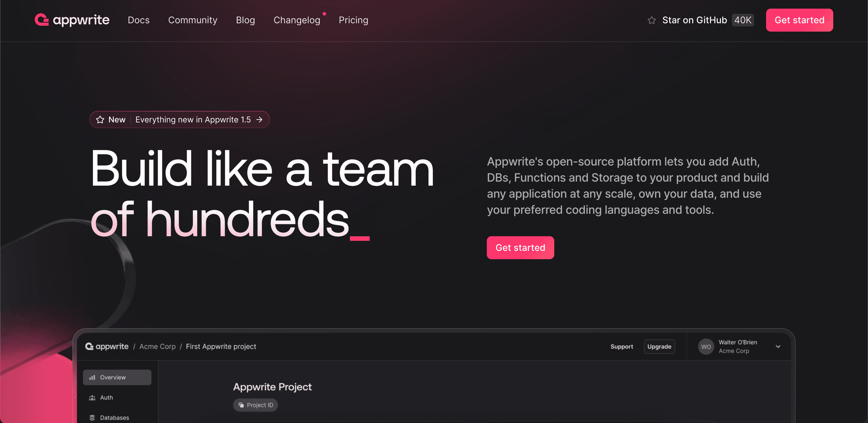
Task: Click the Get started hero button
Action: coord(520,247)
